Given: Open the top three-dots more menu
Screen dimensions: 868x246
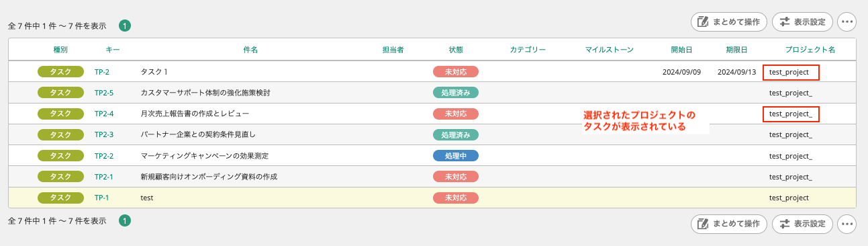Looking at the screenshot, I should (847, 22).
